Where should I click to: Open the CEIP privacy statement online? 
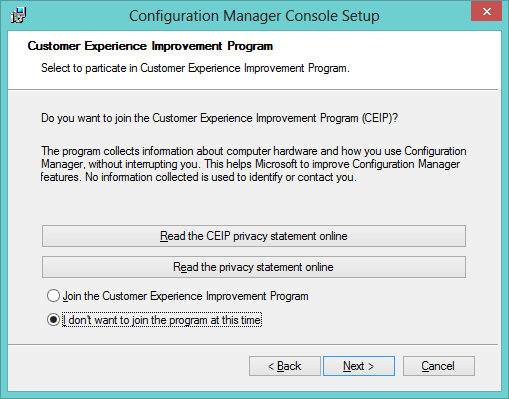click(254, 236)
